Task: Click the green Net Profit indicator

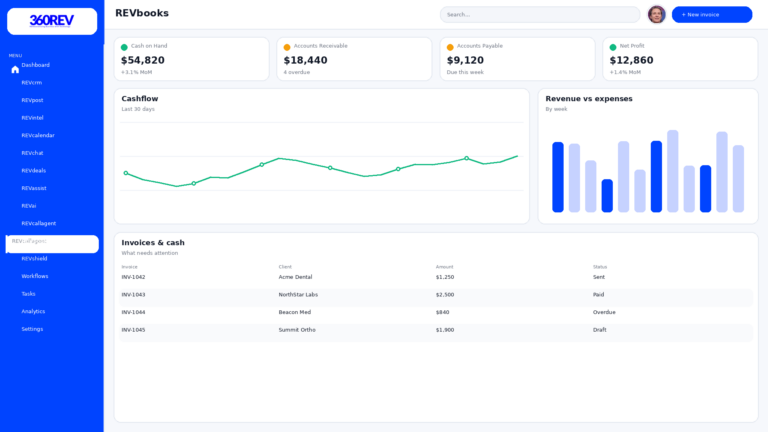Action: (613, 47)
